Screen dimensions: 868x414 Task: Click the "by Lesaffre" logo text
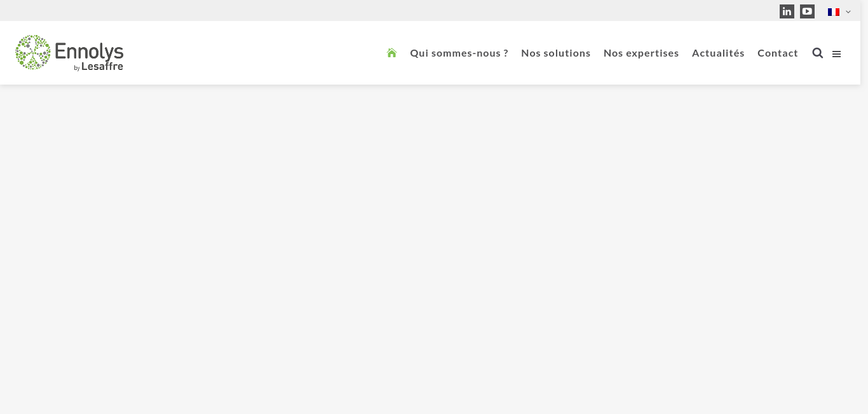point(99,67)
